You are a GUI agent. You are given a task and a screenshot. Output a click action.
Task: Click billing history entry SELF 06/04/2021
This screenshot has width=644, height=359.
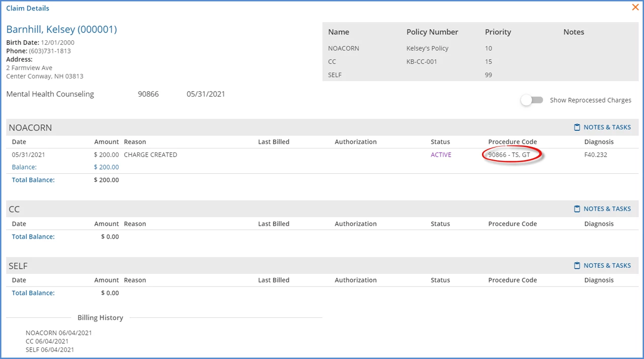click(50, 349)
